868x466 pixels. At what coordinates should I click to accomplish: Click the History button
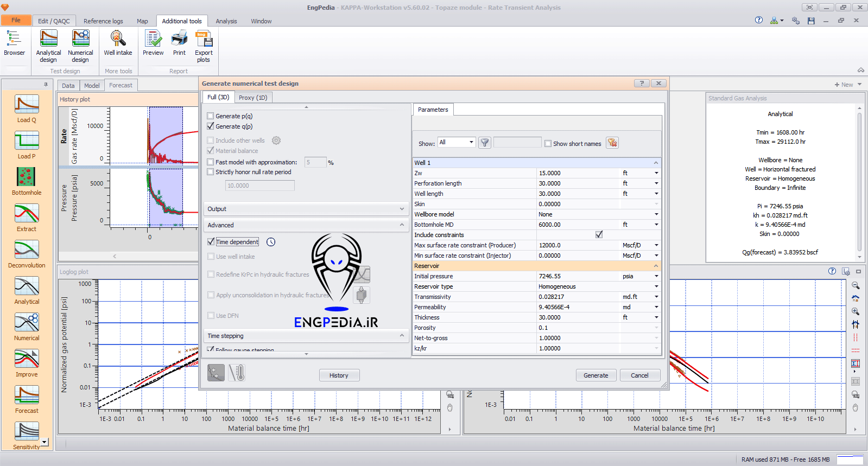coord(339,375)
